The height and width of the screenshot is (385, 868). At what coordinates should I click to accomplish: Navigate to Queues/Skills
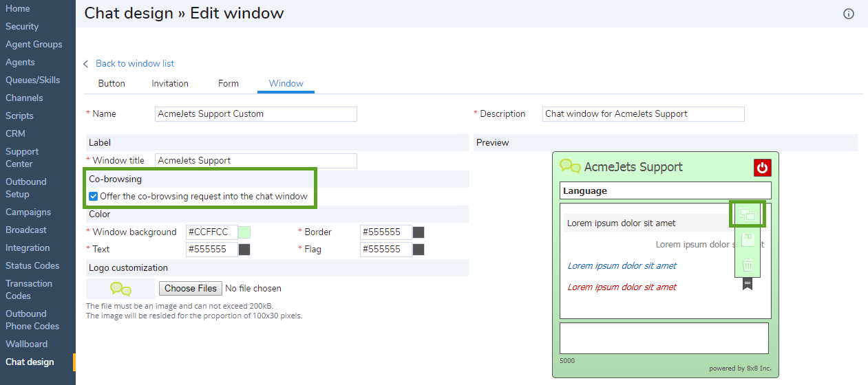33,80
